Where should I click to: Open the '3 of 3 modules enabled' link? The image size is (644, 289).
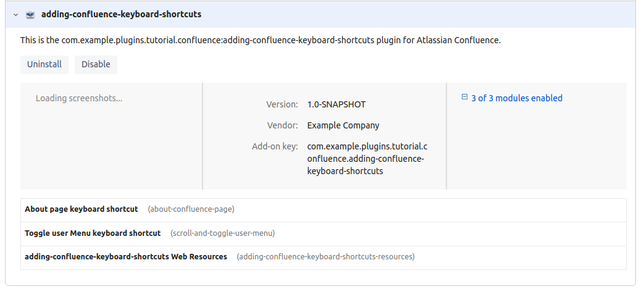tap(516, 98)
